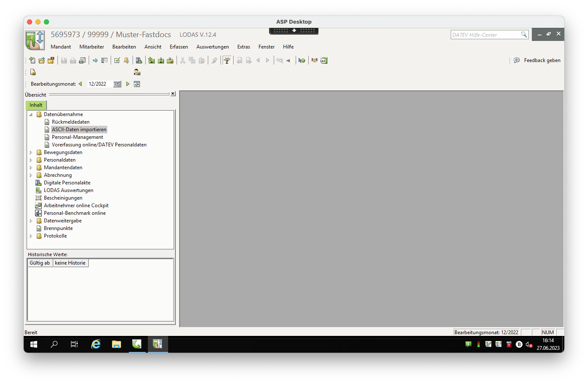The image size is (588, 384).
Task: Click the LODAS application logo
Action: [35, 41]
